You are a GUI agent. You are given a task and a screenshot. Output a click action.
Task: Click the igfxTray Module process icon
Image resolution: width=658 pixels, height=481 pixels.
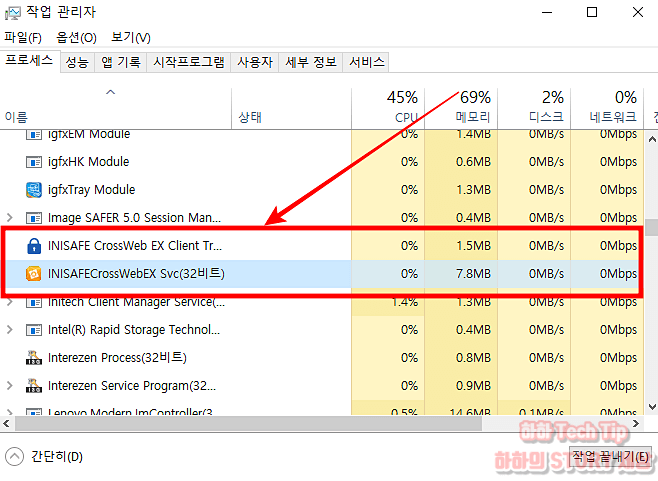pyautogui.click(x=34, y=190)
